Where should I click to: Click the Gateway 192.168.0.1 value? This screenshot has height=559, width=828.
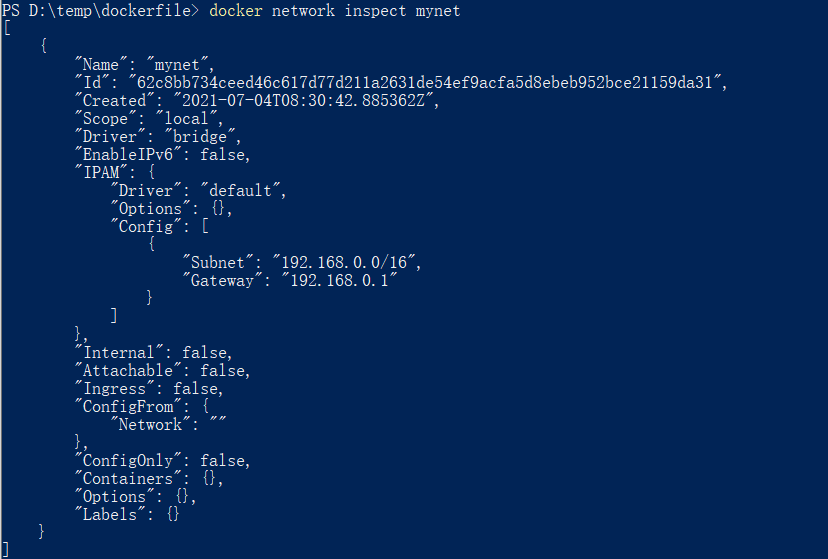pos(339,280)
